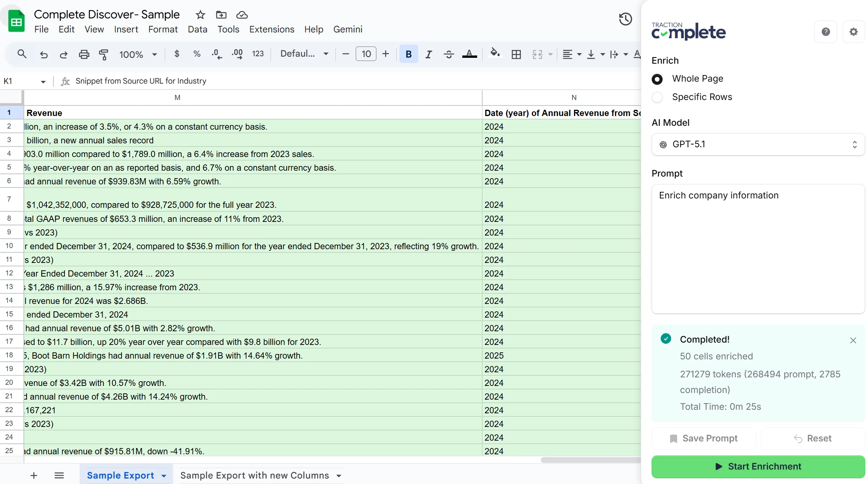868x484 pixels.
Task: Click the print icon in toolbar
Action: (84, 54)
